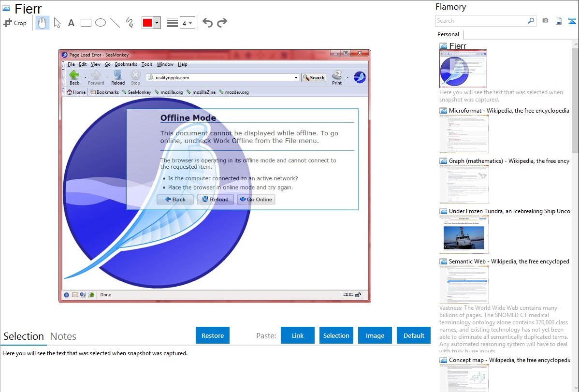This screenshot has height=392, width=579.
Task: Open the color dropdown arrow
Action: tap(157, 23)
